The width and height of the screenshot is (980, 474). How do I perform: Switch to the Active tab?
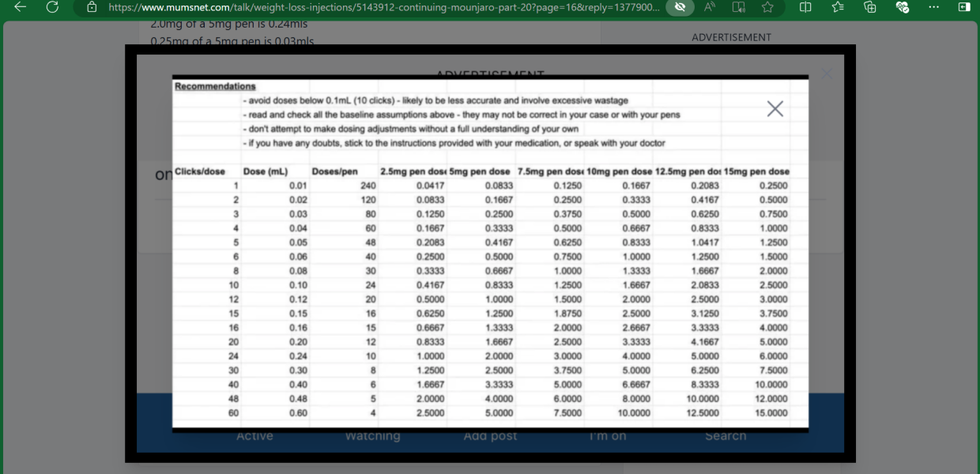pos(254,436)
